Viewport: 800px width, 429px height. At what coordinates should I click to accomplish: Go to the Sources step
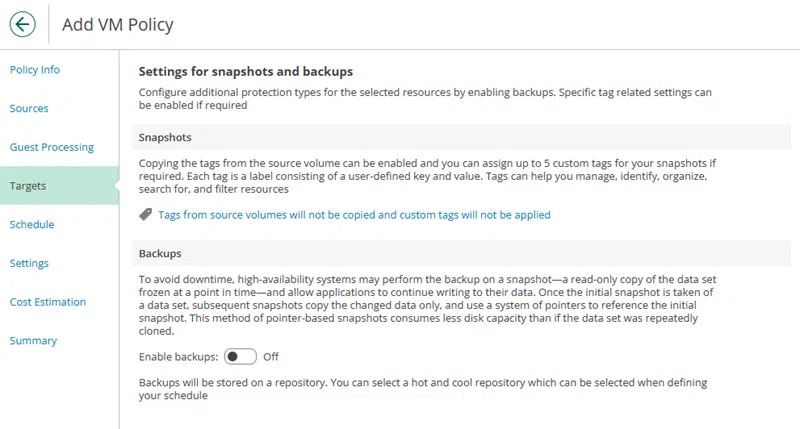pyautogui.click(x=29, y=108)
